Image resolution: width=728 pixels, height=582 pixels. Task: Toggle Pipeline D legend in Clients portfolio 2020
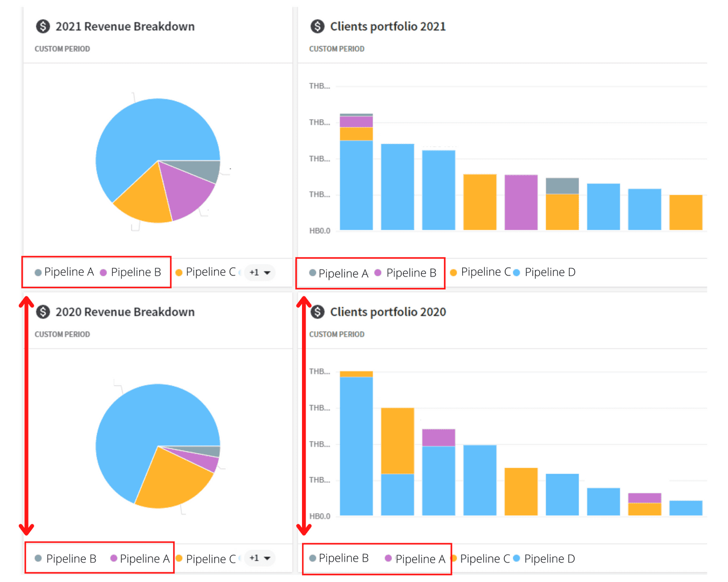[544, 559]
